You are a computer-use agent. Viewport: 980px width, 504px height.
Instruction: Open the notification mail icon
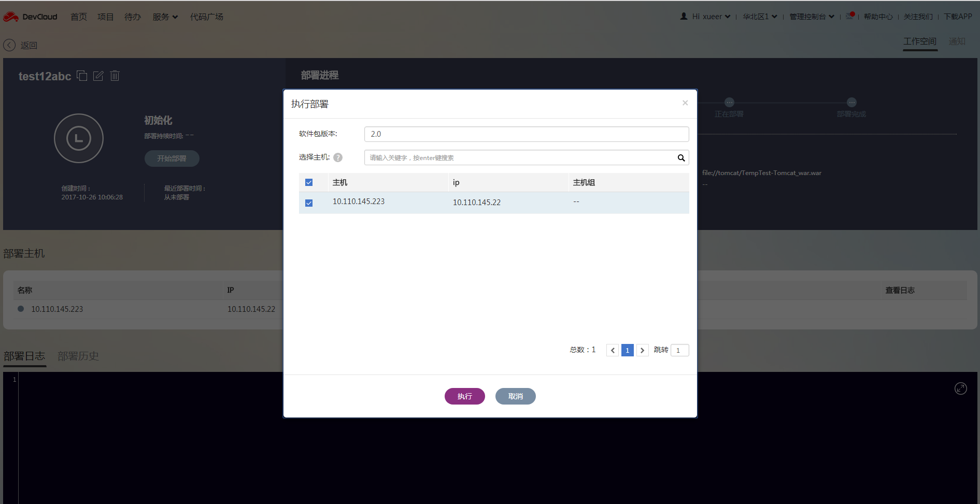tap(850, 16)
